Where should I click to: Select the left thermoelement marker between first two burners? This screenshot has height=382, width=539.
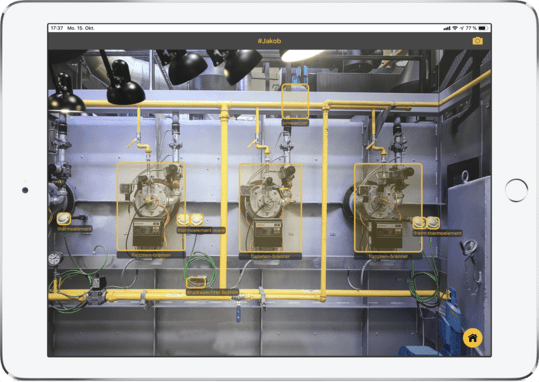point(183,219)
